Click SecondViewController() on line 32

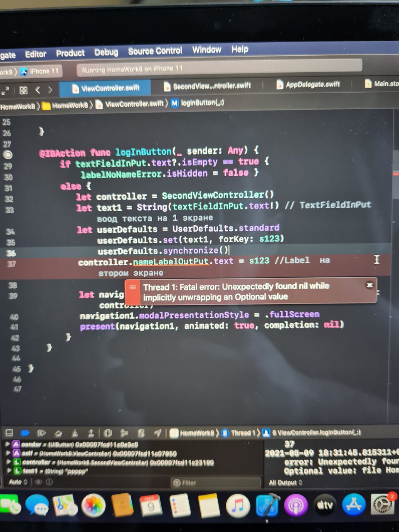coord(218,195)
